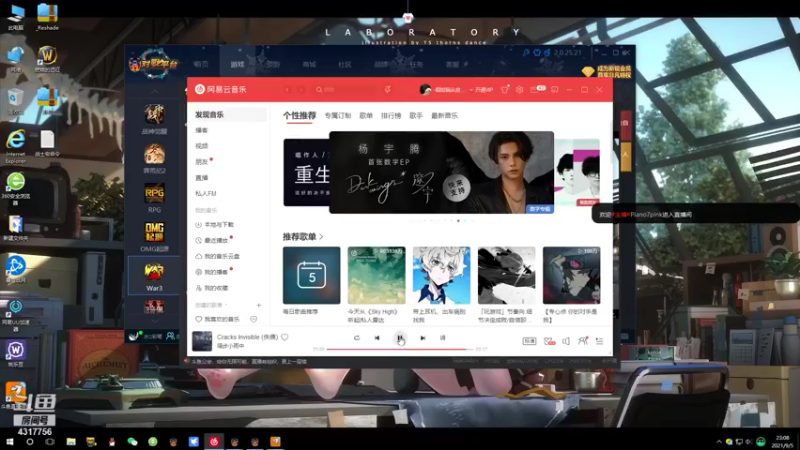
Task: Expand 推荐歌单 section with chevron
Action: pos(321,237)
